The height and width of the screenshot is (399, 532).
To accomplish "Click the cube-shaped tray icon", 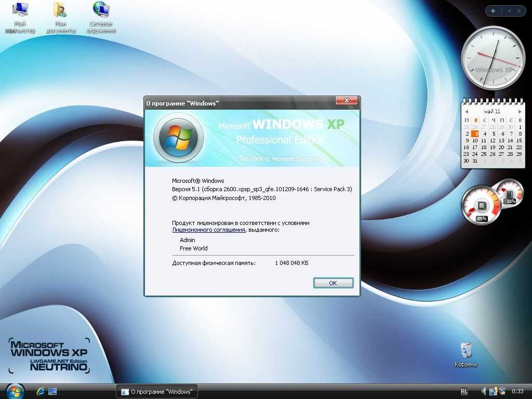I will pos(502,392).
